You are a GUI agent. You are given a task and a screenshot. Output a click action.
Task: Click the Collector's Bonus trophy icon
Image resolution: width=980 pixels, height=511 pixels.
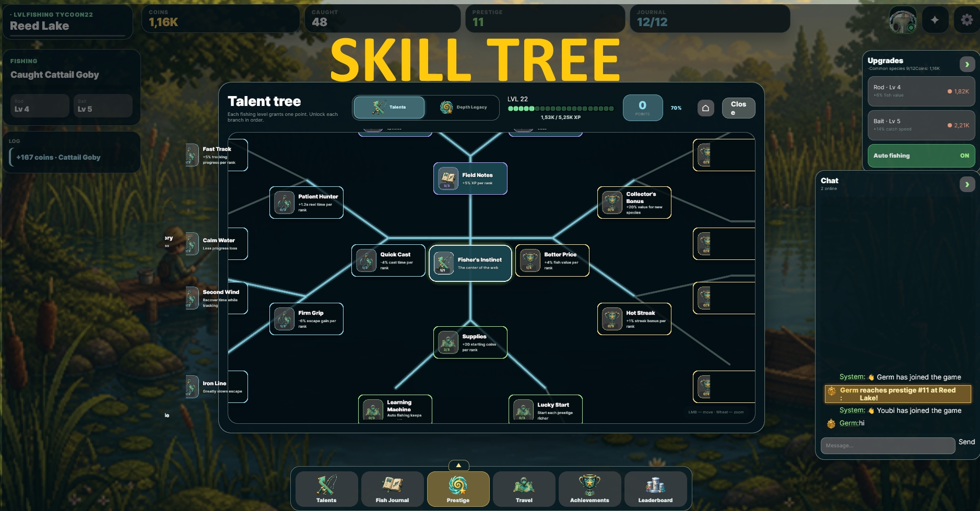point(611,202)
